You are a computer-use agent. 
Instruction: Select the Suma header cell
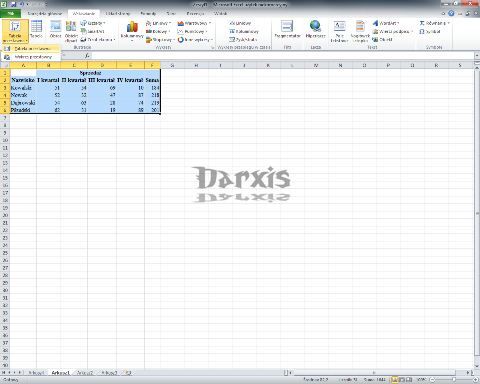tap(152, 80)
